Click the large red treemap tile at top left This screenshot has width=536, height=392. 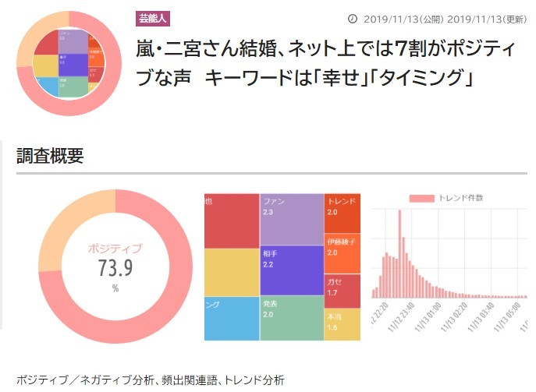(x=231, y=221)
